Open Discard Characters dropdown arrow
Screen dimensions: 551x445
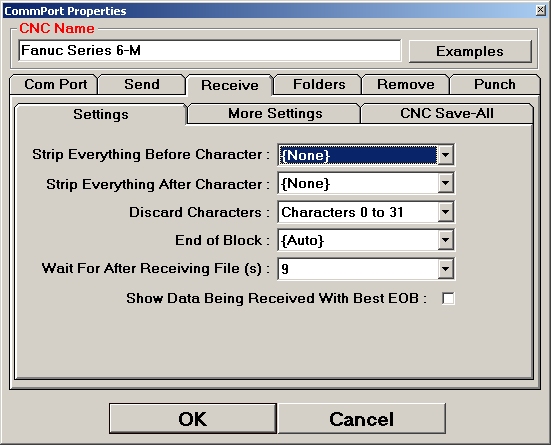coord(446,212)
